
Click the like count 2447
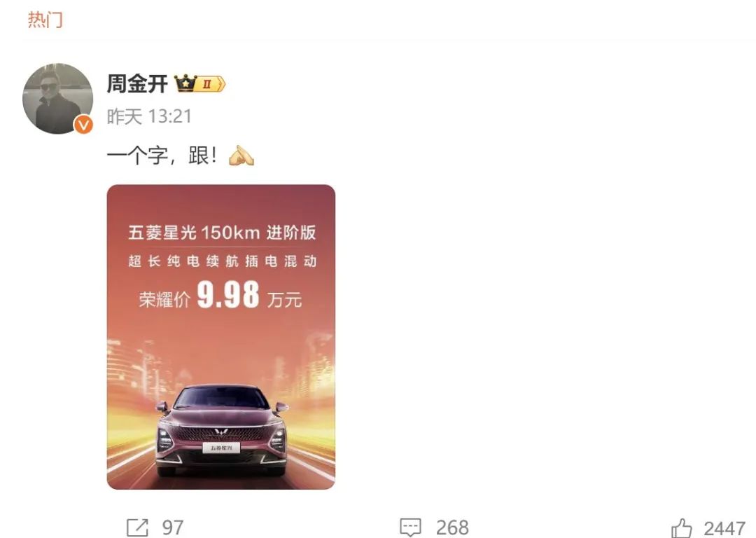(724, 528)
